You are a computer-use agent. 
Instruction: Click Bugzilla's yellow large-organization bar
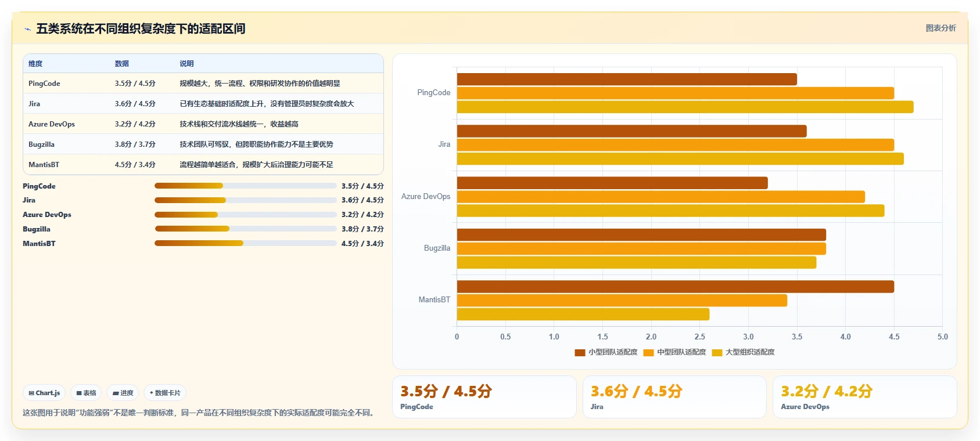point(637,262)
